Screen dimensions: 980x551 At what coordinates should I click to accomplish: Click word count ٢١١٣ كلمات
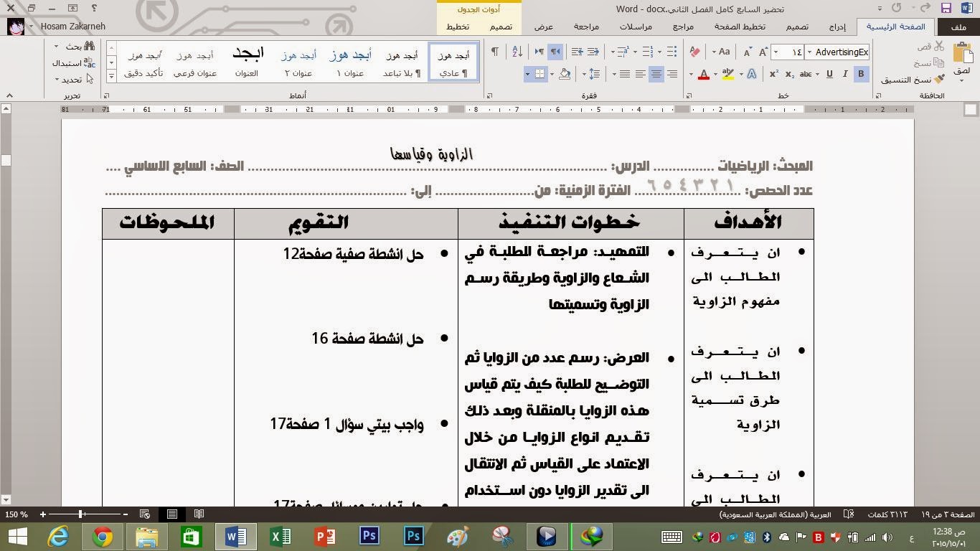tap(887, 514)
